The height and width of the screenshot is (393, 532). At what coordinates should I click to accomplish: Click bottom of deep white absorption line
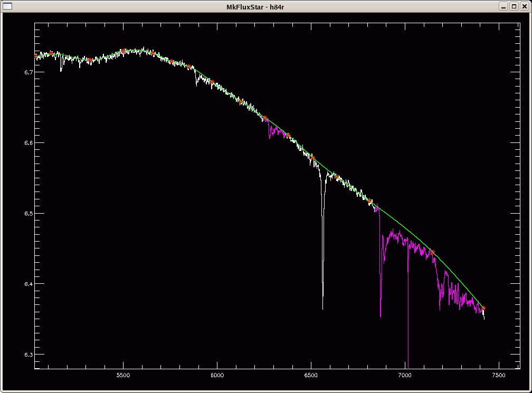322,308
